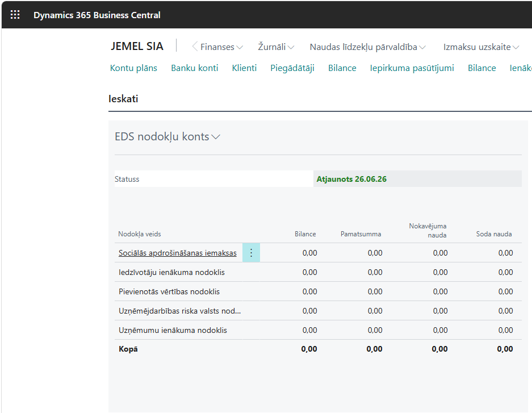Click the Statuss field label
532x413 pixels.
[127, 179]
